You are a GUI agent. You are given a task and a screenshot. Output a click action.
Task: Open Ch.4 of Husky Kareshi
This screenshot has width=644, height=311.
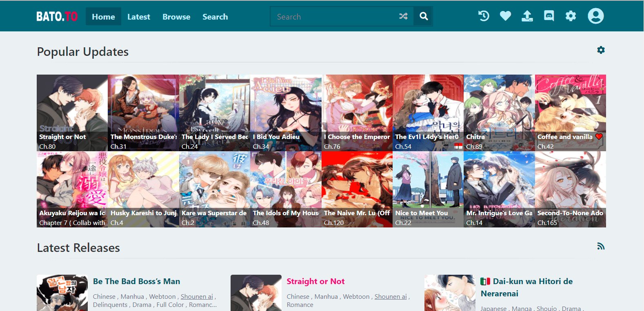click(x=117, y=223)
